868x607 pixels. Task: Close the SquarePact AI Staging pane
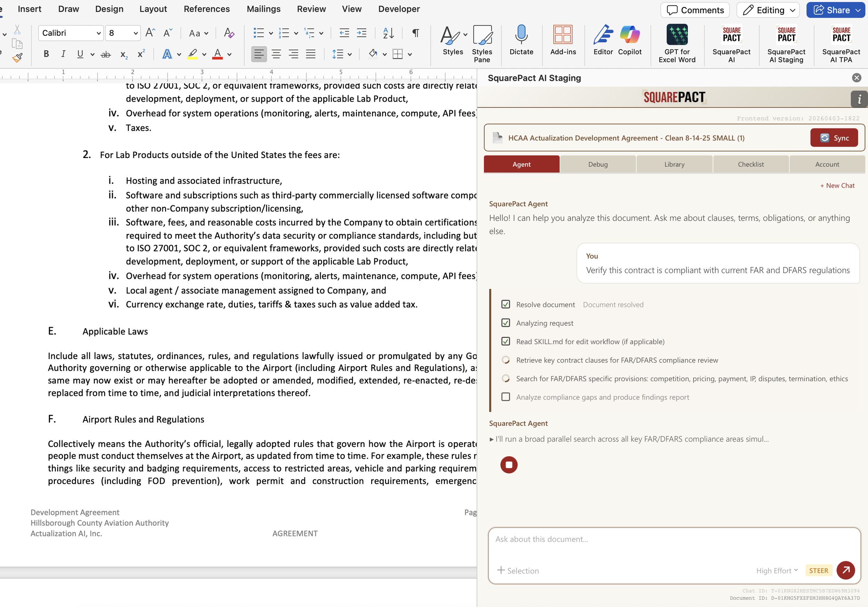click(856, 78)
